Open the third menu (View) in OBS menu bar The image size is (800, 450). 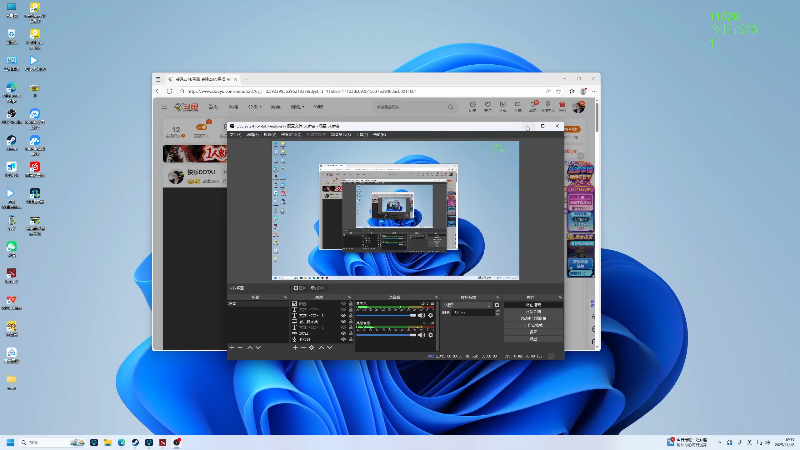point(270,135)
